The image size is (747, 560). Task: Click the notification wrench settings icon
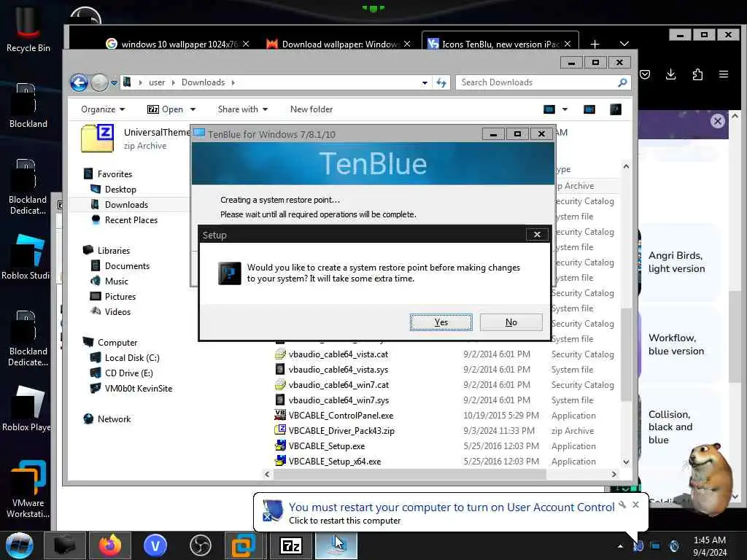pos(622,505)
